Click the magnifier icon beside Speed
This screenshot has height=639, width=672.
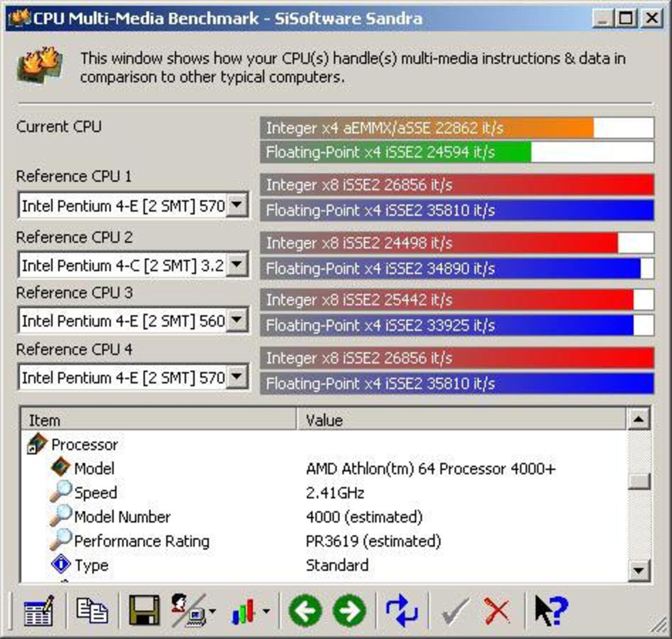[60, 491]
